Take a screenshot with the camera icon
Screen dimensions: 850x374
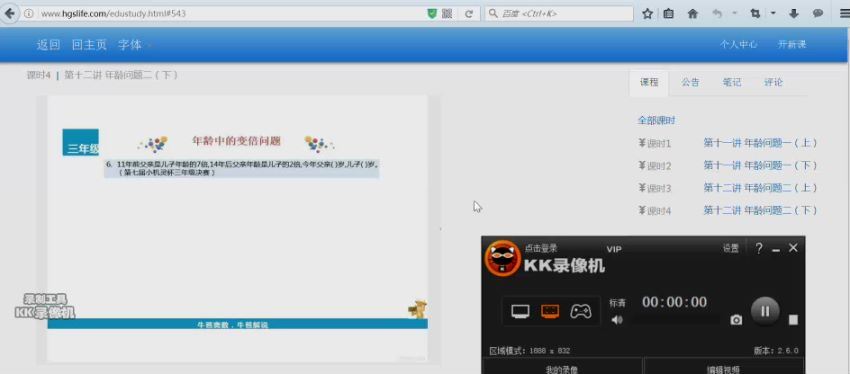pos(736,320)
